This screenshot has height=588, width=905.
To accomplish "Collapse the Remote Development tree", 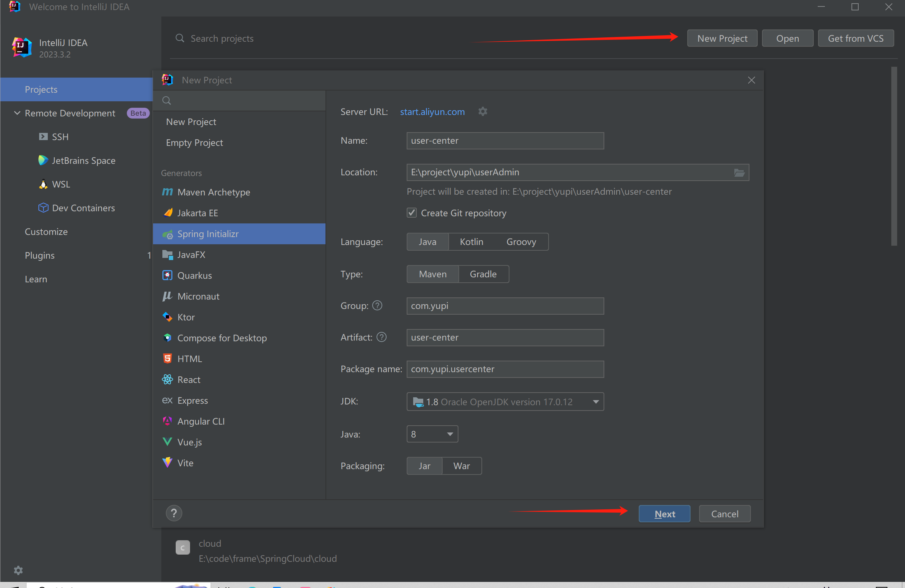I will coord(17,113).
